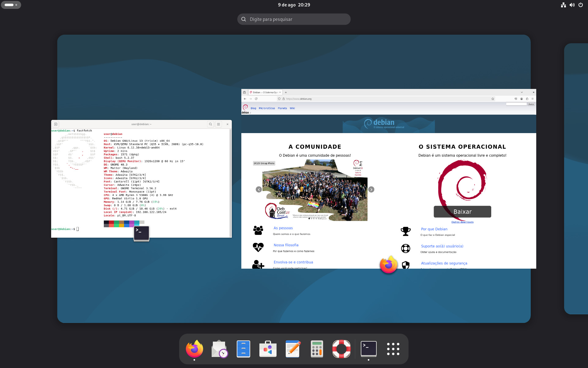Toggle the tracking protection shield icon
588x368 pixels.
[x=279, y=99]
